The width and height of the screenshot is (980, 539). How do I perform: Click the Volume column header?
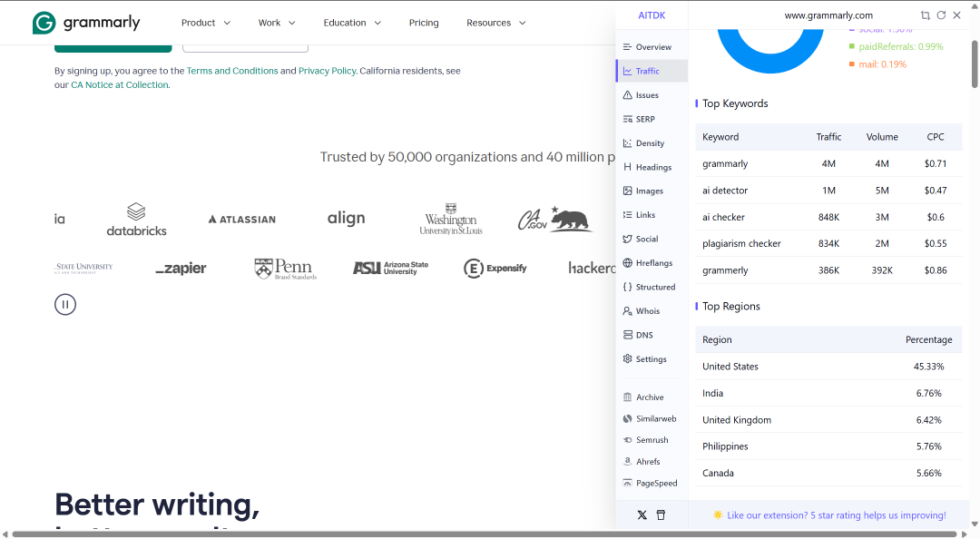coord(882,137)
